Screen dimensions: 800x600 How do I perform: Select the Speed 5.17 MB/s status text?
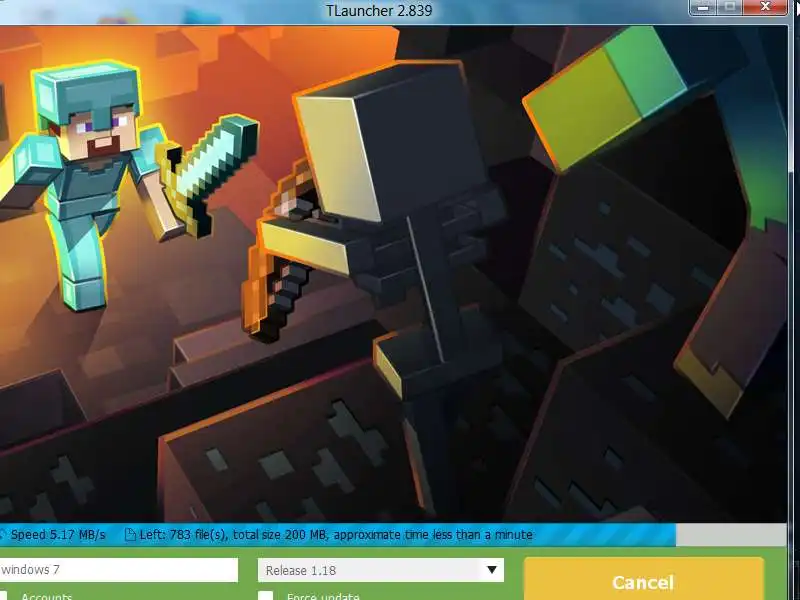pos(58,535)
